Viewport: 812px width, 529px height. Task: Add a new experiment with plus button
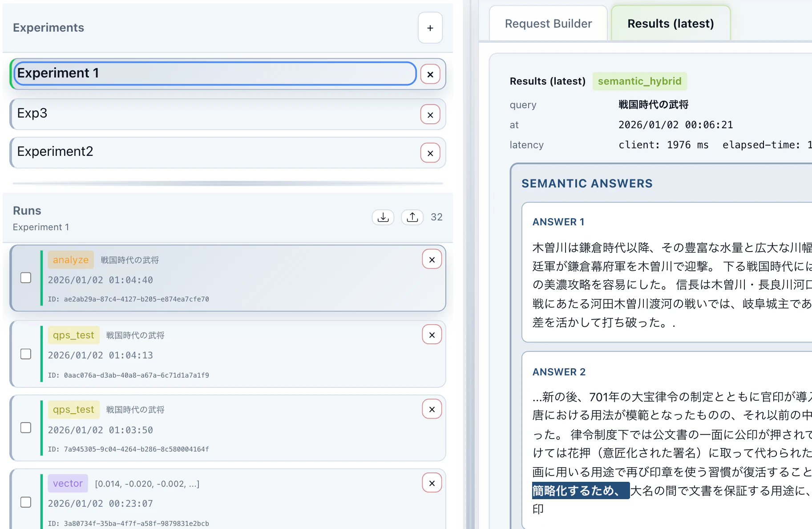point(430,28)
